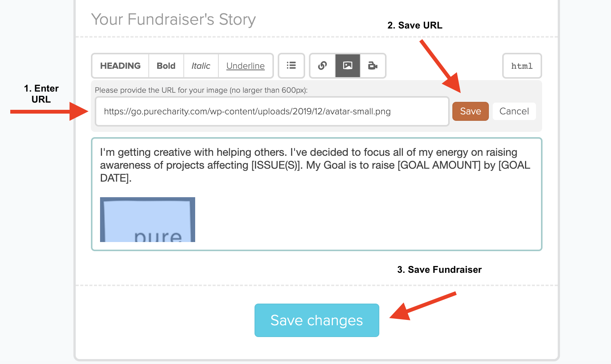Click the insert link chain icon
Screen dimensions: 611x364
point(323,66)
